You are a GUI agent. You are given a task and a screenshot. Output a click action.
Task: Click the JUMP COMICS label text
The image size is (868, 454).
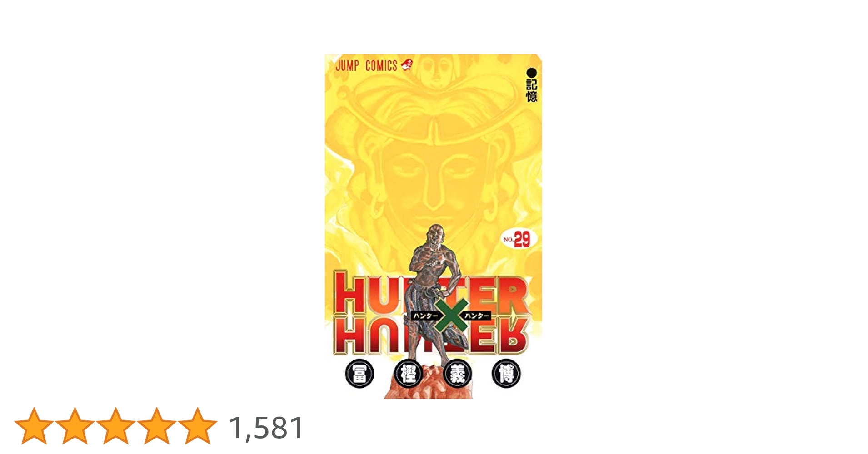[367, 66]
